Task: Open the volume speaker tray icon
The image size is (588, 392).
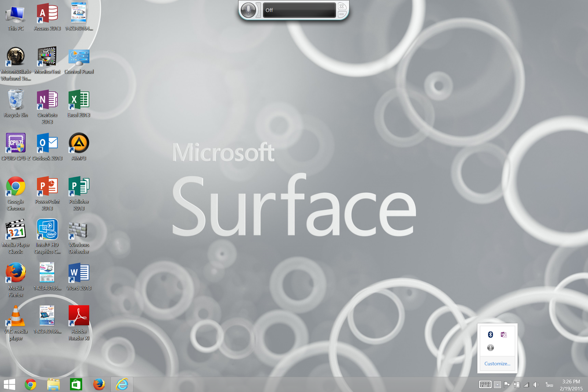Action: 536,385
